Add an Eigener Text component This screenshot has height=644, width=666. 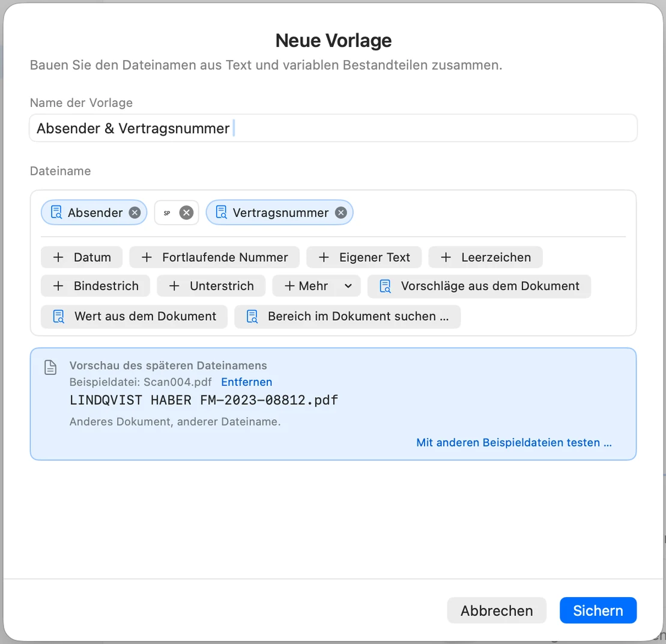tap(364, 257)
